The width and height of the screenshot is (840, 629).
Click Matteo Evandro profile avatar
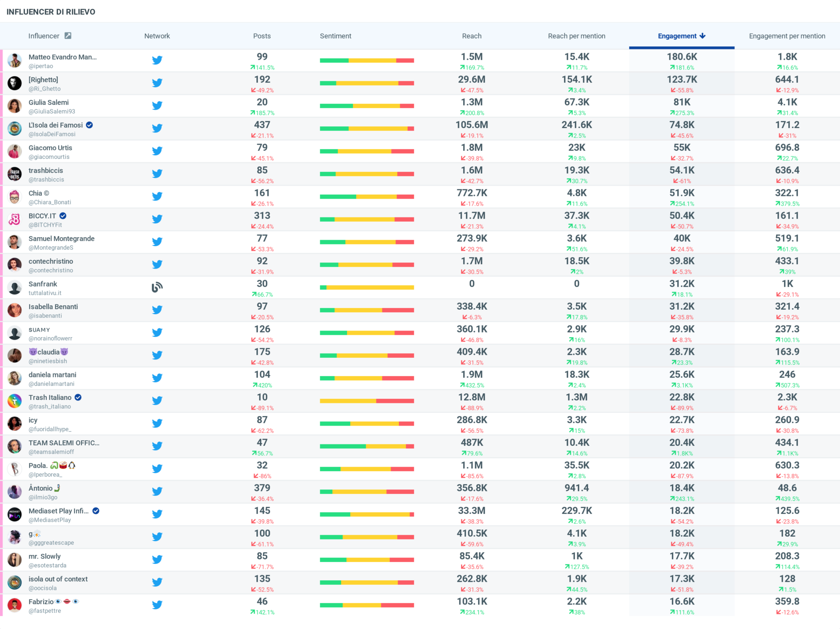tap(15, 60)
